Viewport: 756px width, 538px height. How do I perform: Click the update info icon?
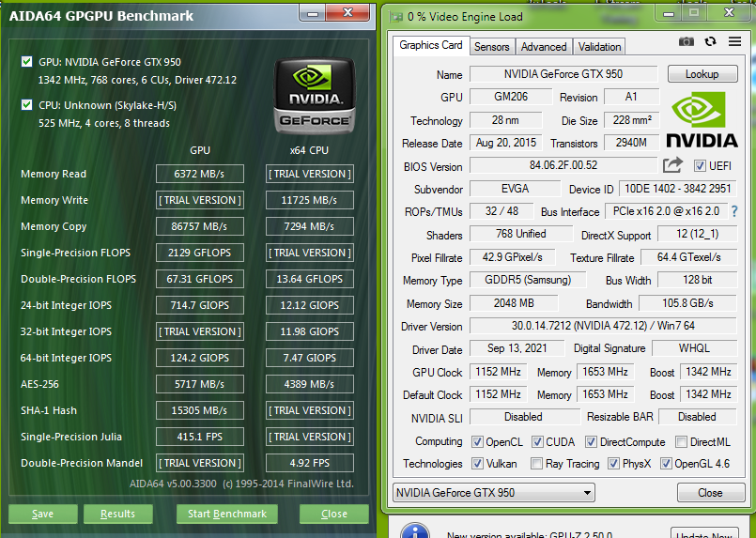point(415,530)
